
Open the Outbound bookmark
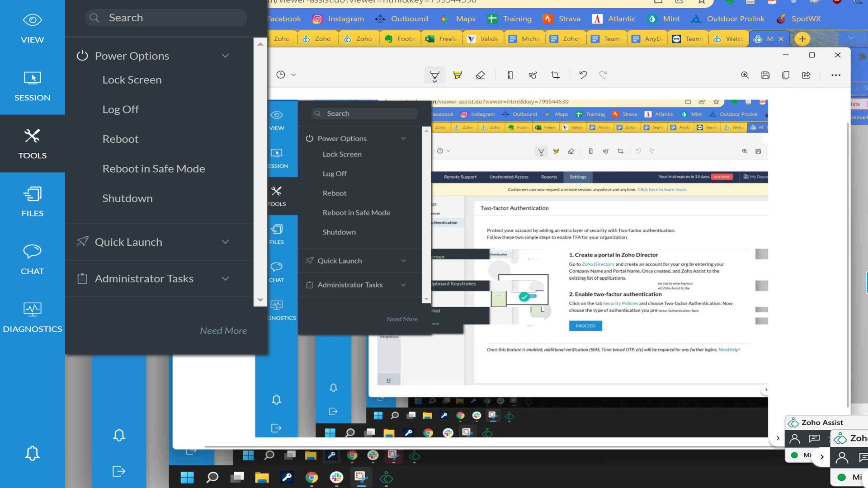401,19
